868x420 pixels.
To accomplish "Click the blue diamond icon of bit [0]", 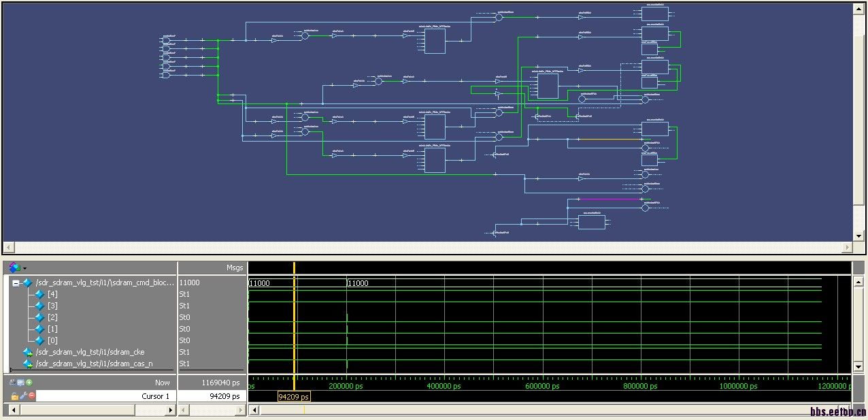I will point(39,340).
